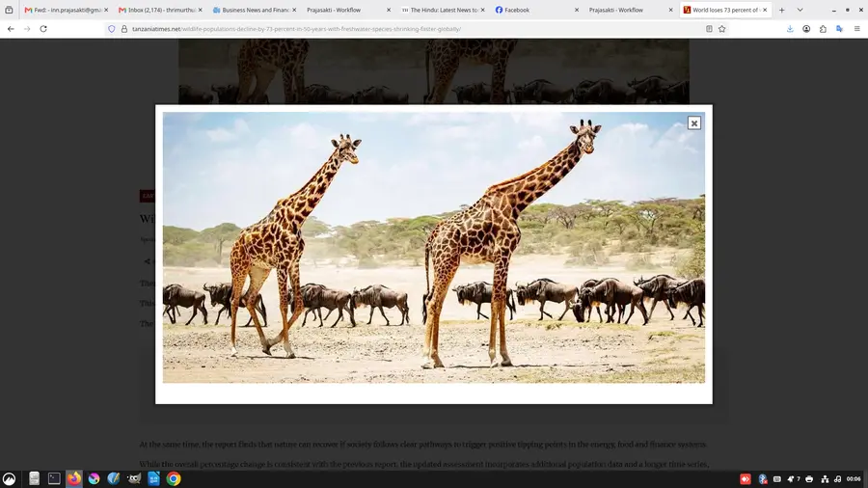This screenshot has width=868, height=488.
Task: Close the Facebook tab
Action: 577,10
